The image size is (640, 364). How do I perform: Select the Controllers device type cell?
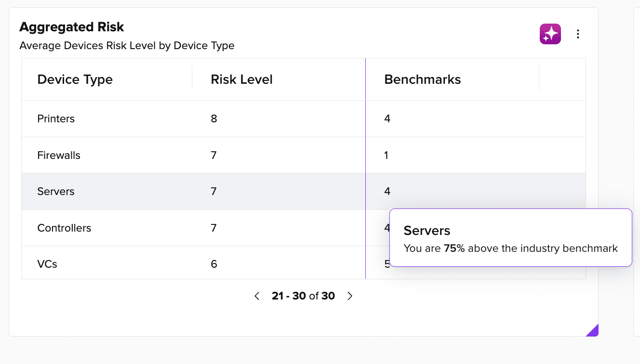(64, 228)
